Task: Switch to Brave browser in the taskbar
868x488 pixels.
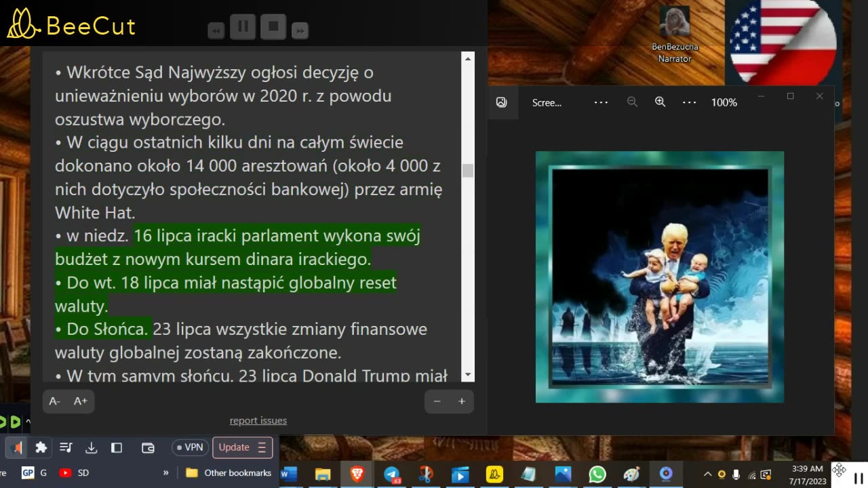Action: point(357,474)
